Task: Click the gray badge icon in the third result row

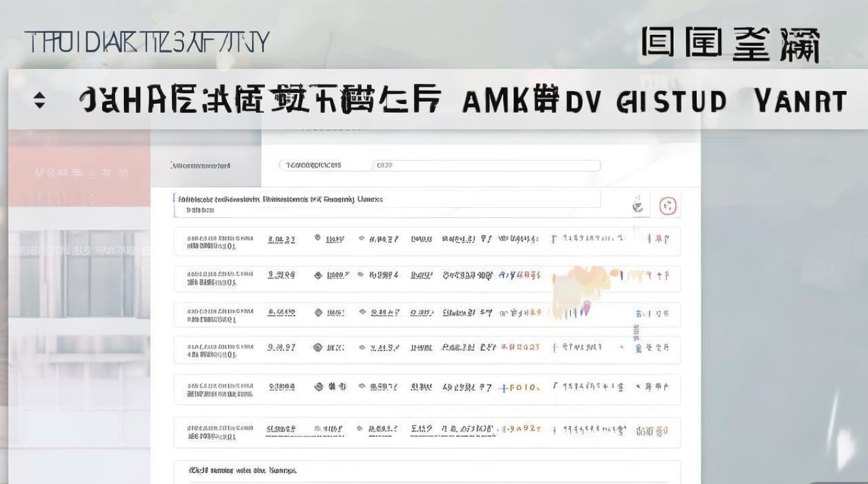Action: (x=316, y=312)
